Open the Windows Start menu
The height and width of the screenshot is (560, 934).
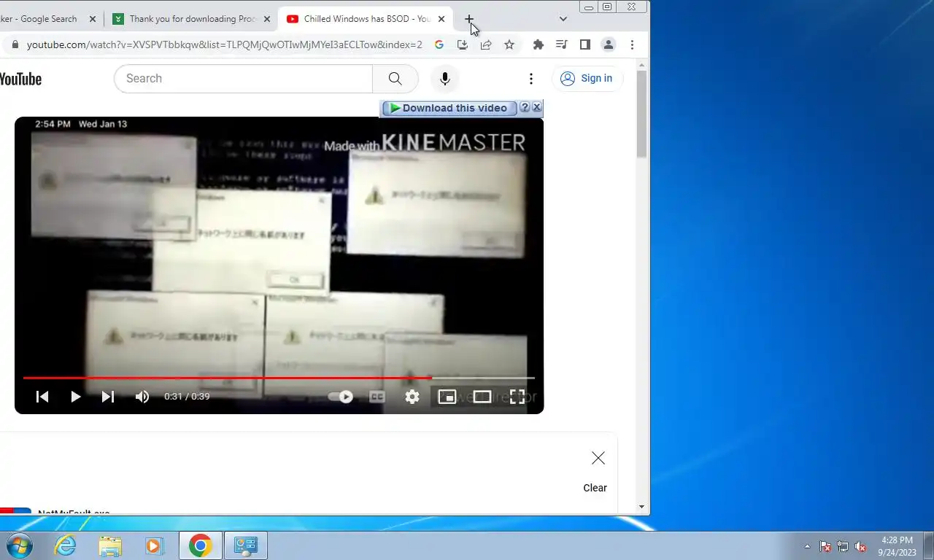[19, 545]
